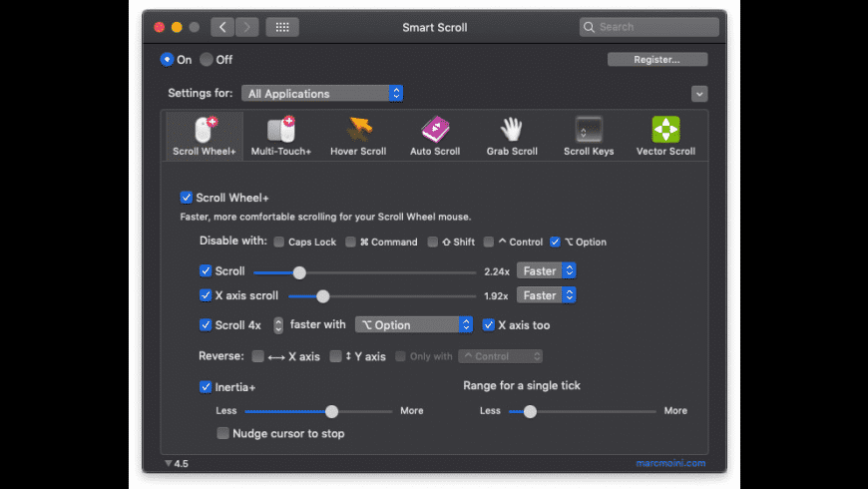Enable the Caps Lock disable checkbox
Image resolution: width=868 pixels, height=489 pixels.
pyautogui.click(x=279, y=242)
